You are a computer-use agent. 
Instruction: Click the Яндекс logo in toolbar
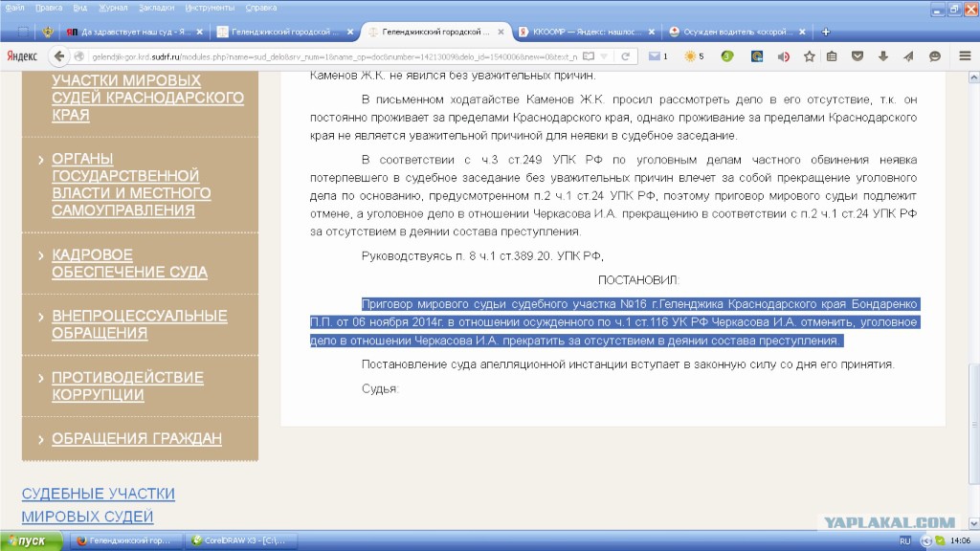(x=23, y=56)
